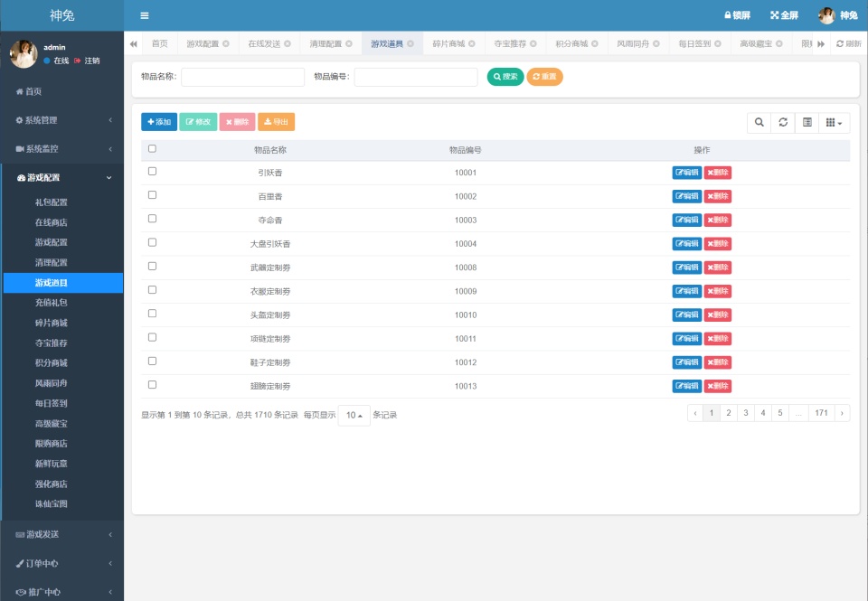Check the box for item 10008

pos(152,267)
